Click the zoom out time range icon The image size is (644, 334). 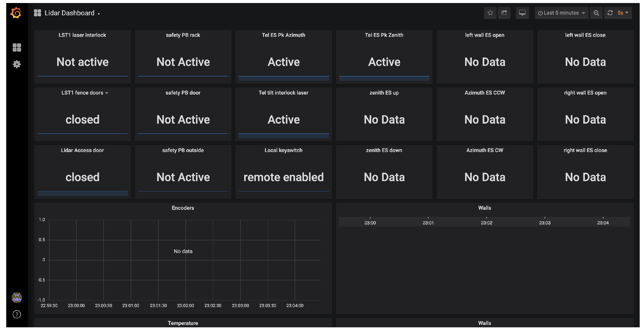[596, 13]
